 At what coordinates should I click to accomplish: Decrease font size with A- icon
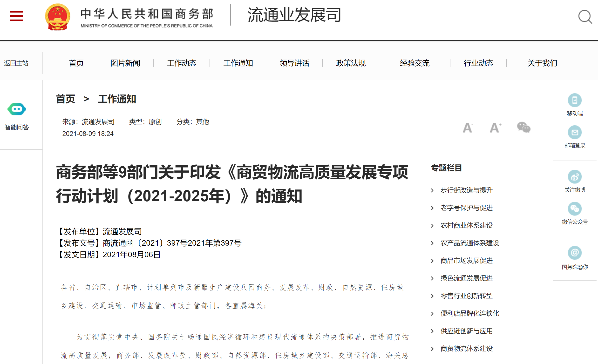[467, 128]
